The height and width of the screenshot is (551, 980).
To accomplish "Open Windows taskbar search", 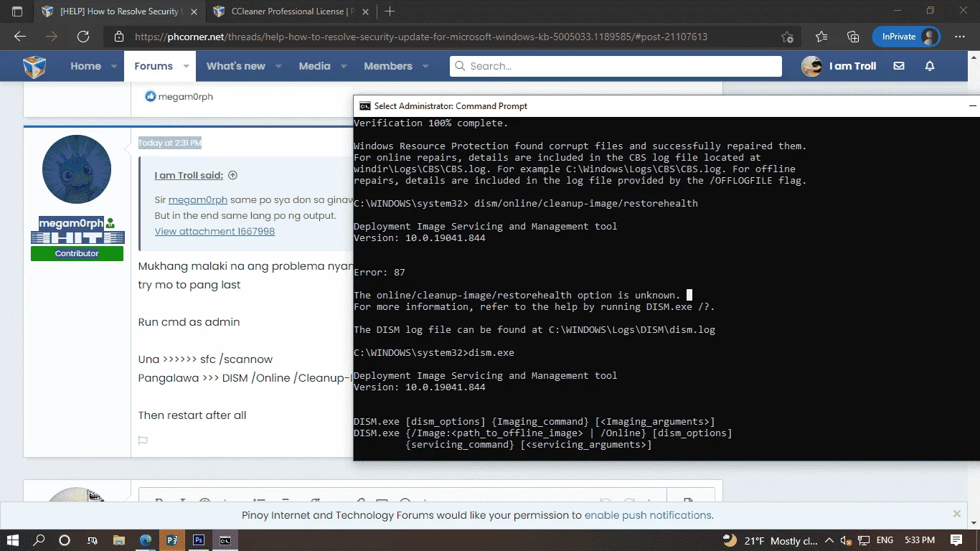I will (39, 540).
